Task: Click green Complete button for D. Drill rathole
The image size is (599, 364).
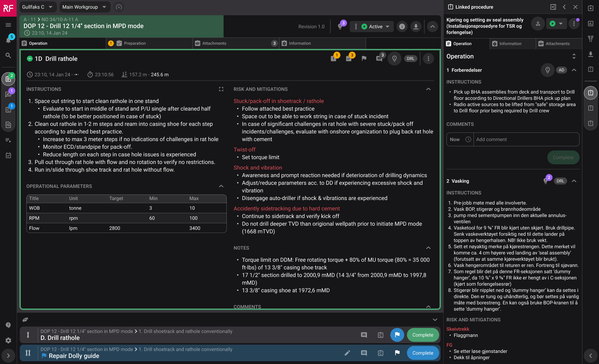Action: (423, 335)
